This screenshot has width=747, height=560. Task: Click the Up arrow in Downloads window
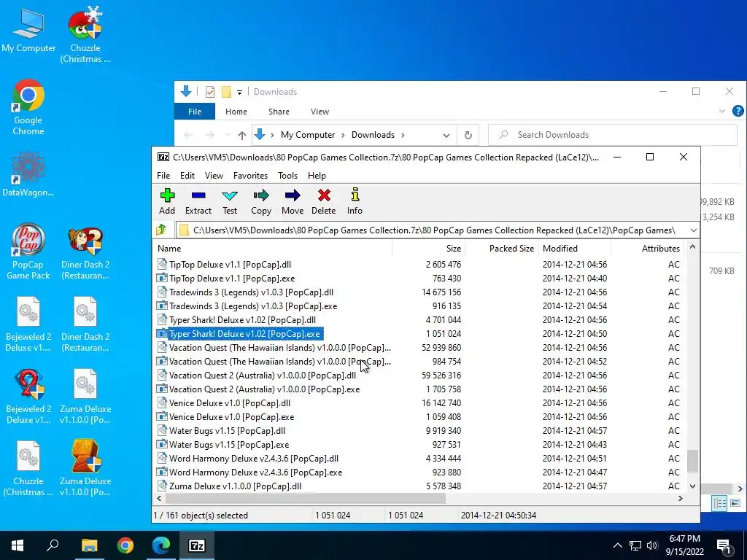click(x=242, y=135)
